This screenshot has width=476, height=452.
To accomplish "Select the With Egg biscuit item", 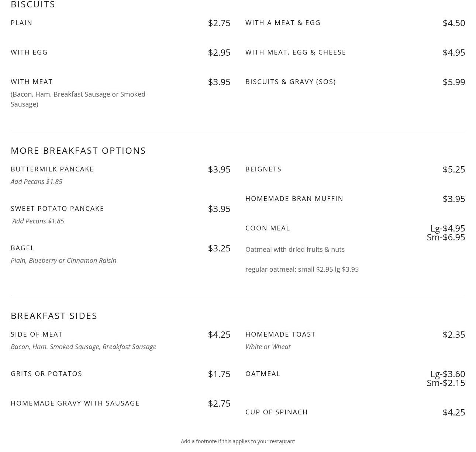I will (x=29, y=52).
